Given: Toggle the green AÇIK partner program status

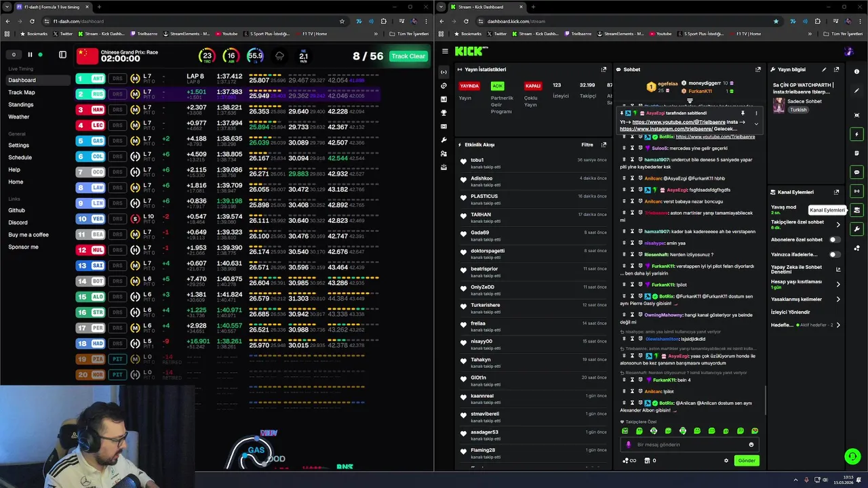Looking at the screenshot, I should coord(498,86).
